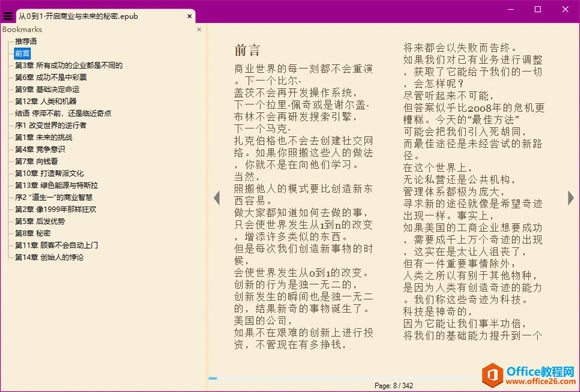
Task: Open 第11章 顾客不会自动上门
Action: click(57, 245)
